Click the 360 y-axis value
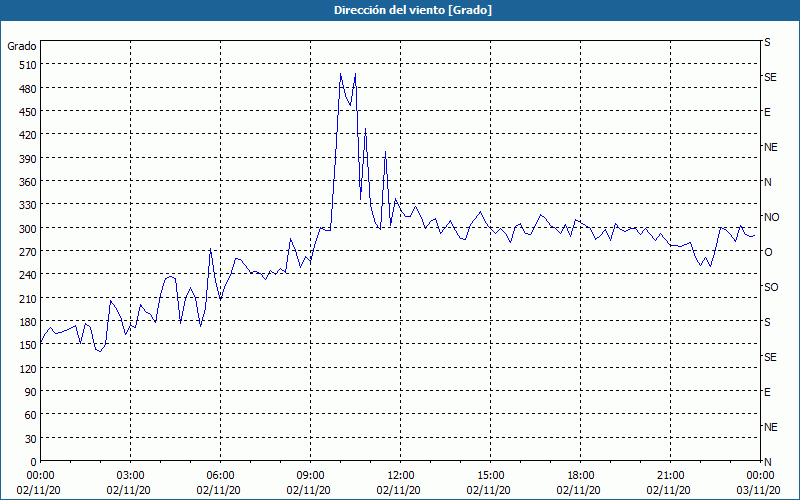The height and width of the screenshot is (500, 800). [x=28, y=182]
